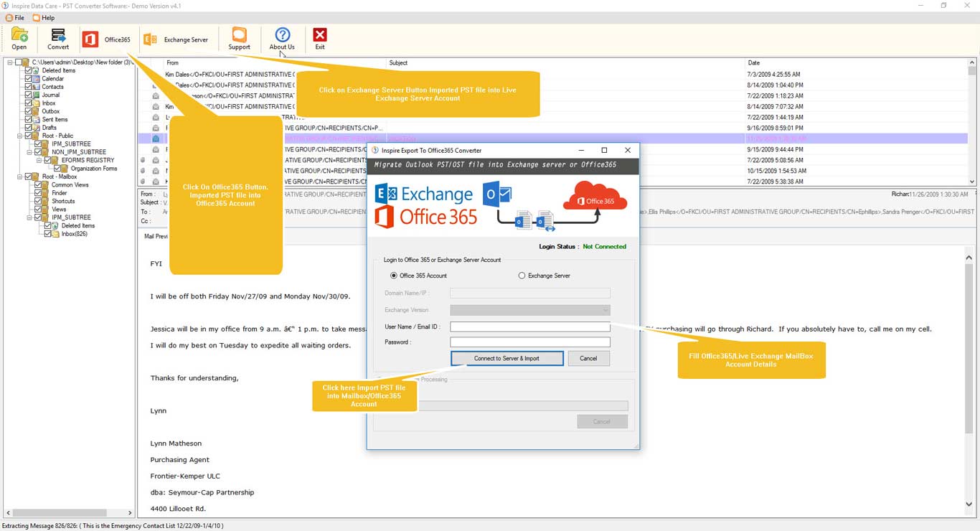The width and height of the screenshot is (980, 531).
Task: Toggle the Root - Public checkbox
Action: (29, 136)
